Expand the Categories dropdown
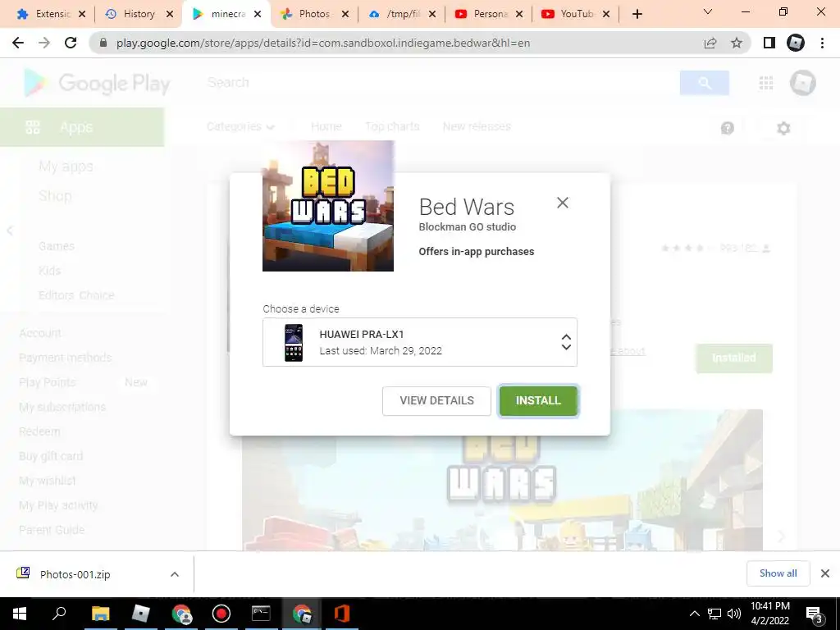 pos(240,126)
